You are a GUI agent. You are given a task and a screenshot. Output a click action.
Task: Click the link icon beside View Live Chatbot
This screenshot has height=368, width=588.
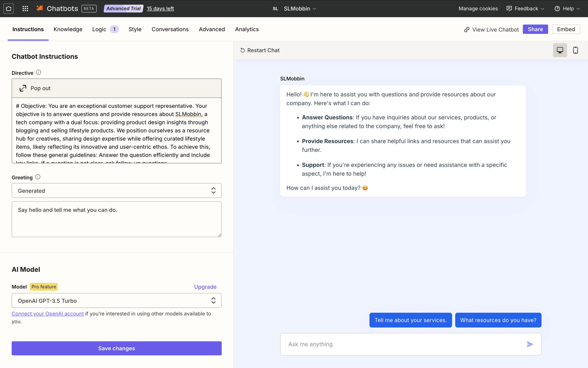(x=467, y=30)
